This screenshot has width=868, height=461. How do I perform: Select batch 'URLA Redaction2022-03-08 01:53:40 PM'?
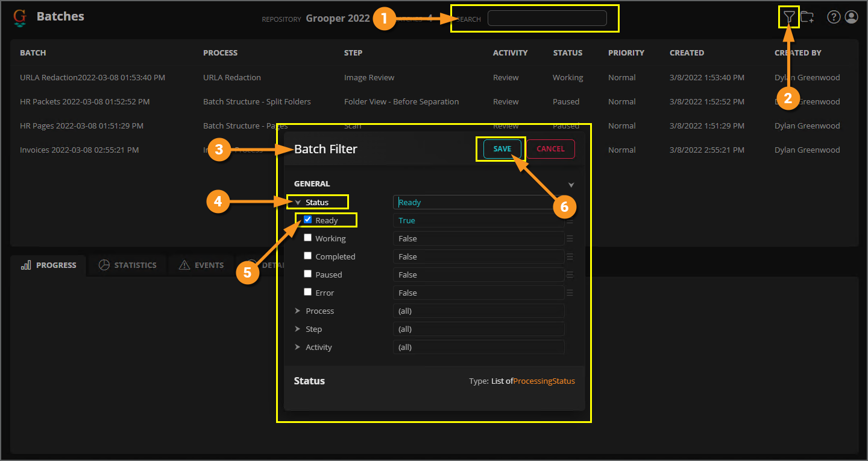92,77
